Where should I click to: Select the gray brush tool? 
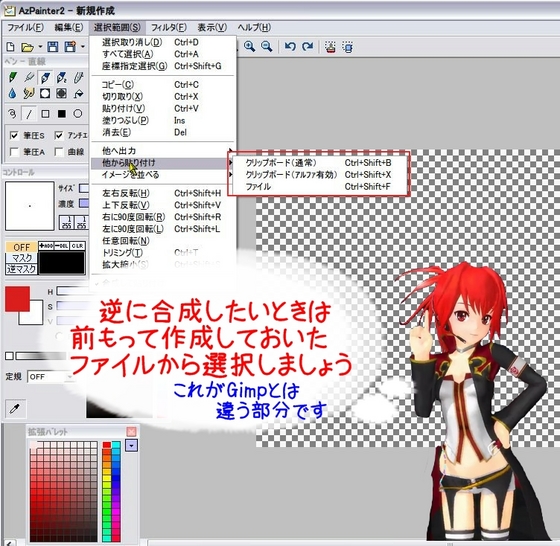coord(29,77)
